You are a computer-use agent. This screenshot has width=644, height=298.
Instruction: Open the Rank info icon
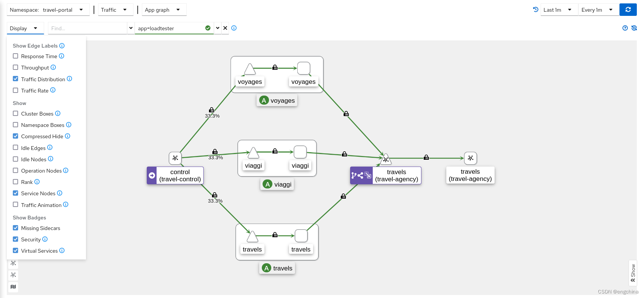click(37, 182)
